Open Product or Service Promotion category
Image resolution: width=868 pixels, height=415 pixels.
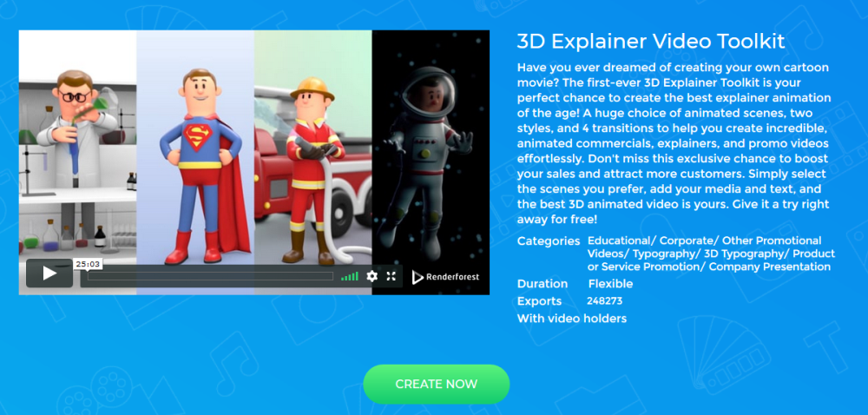click(712, 260)
